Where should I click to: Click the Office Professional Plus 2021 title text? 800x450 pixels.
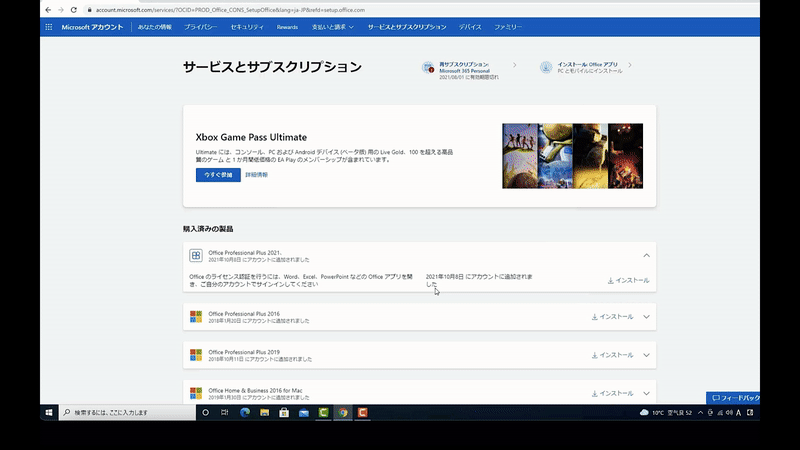(x=245, y=253)
